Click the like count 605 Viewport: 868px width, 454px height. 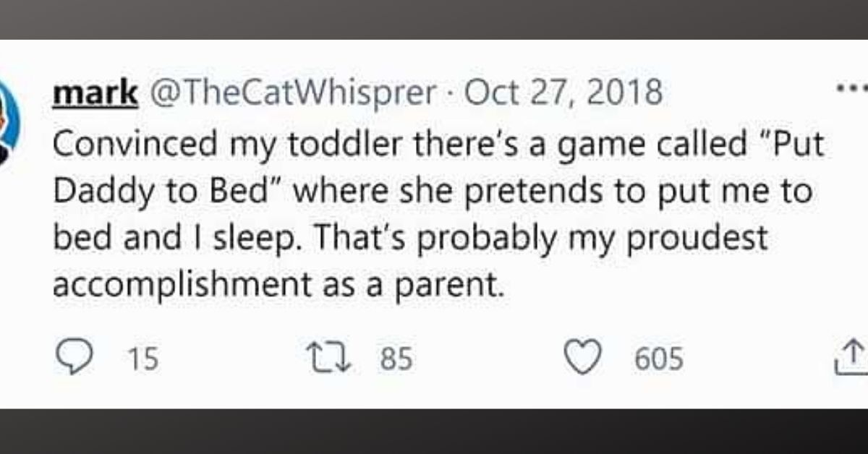point(659,360)
